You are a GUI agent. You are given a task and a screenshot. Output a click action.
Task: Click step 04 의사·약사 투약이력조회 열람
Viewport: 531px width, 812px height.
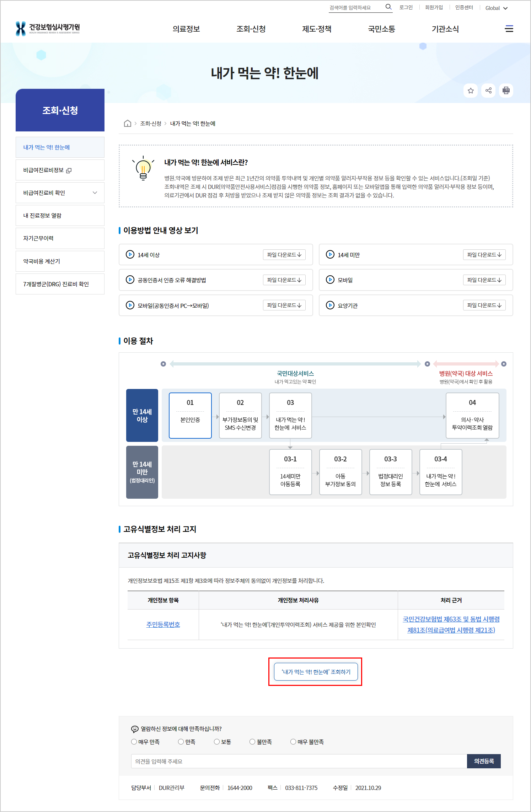472,416
